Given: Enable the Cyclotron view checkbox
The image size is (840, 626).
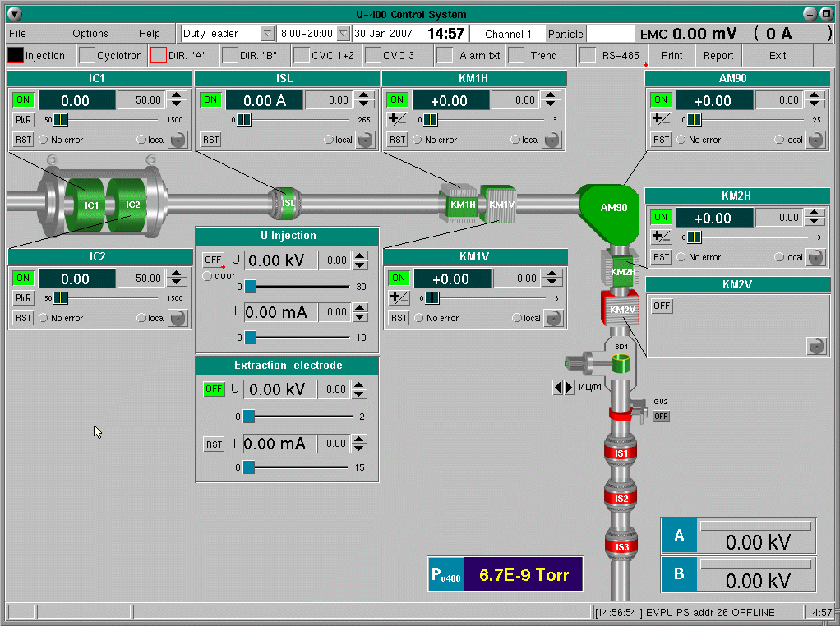Looking at the screenshot, I should (x=87, y=56).
